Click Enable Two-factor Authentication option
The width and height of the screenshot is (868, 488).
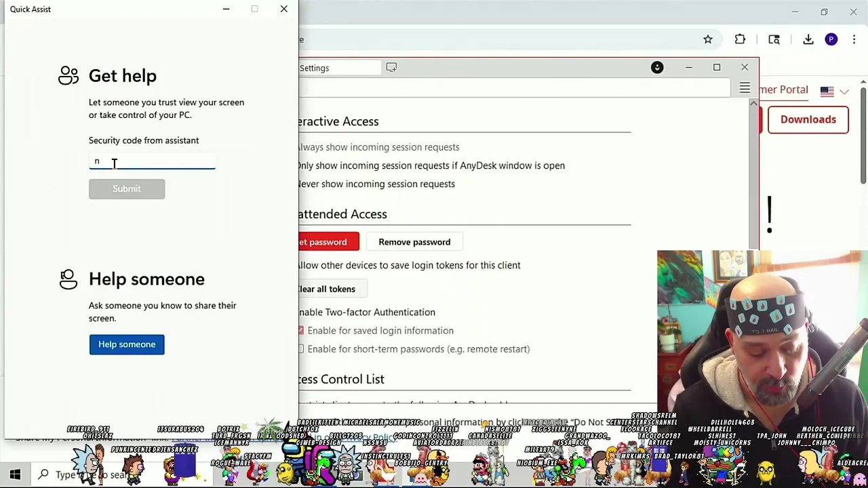pyautogui.click(x=367, y=312)
